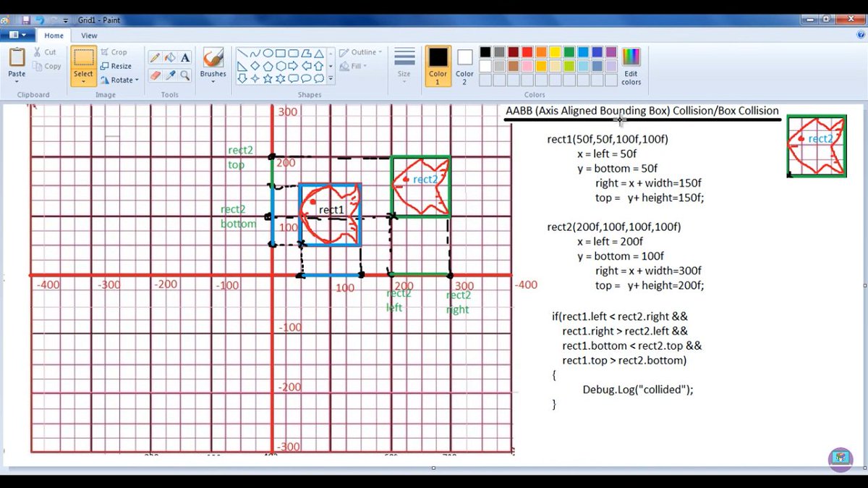
Task: Choose the Down arrow shape
Action: (242, 78)
